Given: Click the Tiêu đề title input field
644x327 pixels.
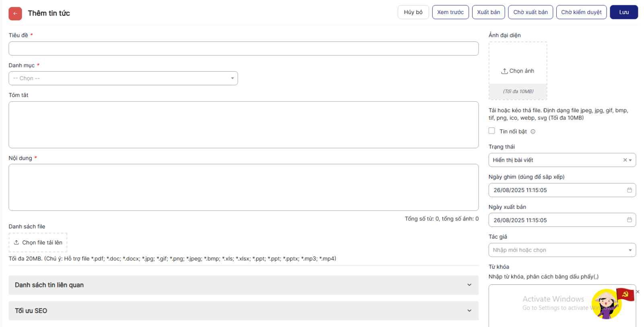Looking at the screenshot, I should coord(243,49).
